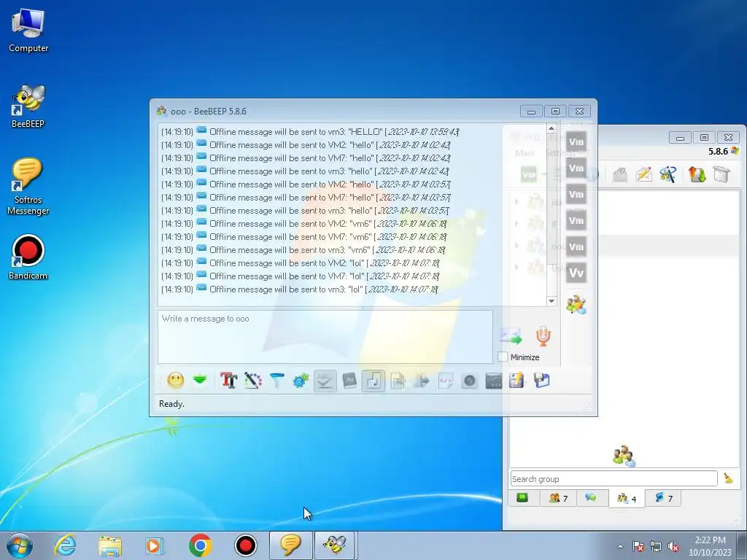Select the 14:06:18 "vm6" message to VM2
Viewport: 747px width, 560px height.
click(304, 223)
